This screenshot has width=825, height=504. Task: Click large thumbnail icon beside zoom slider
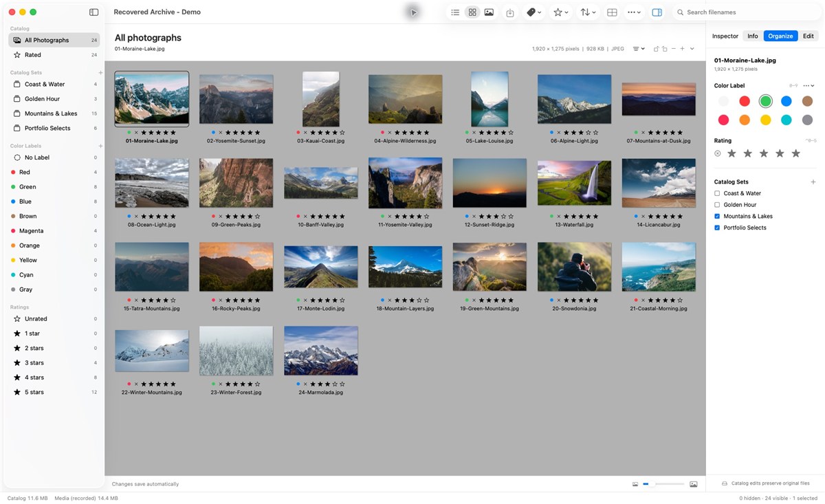coord(694,484)
